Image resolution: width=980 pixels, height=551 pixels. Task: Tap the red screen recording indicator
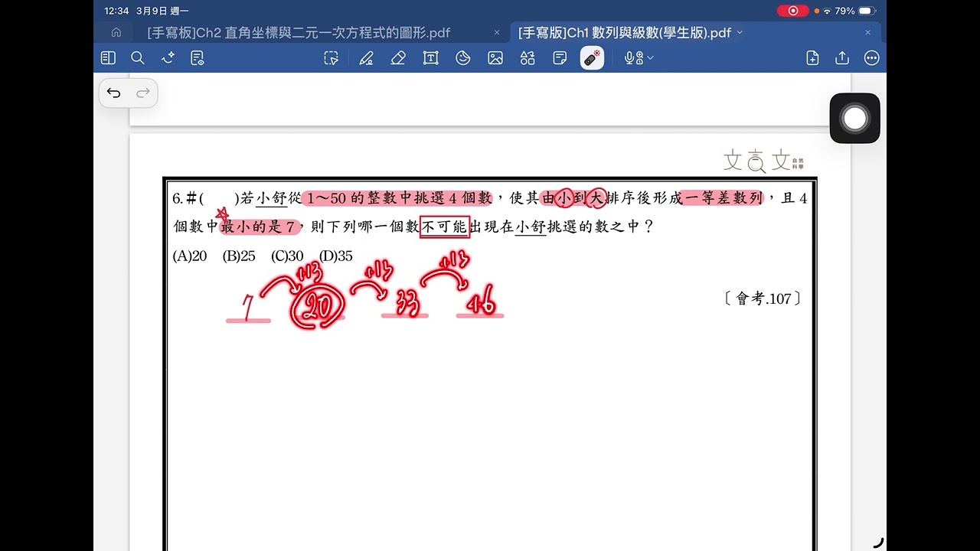click(x=792, y=11)
